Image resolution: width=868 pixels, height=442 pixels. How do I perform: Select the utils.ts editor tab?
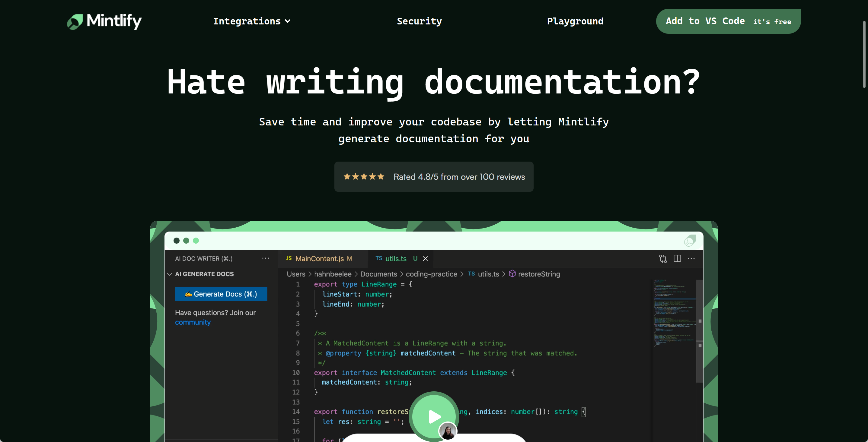coord(396,258)
